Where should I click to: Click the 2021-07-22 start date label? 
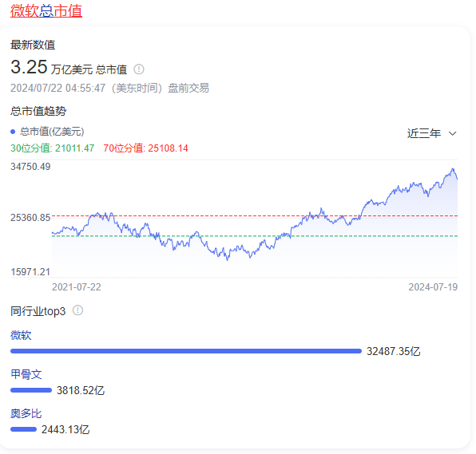[x=77, y=287]
